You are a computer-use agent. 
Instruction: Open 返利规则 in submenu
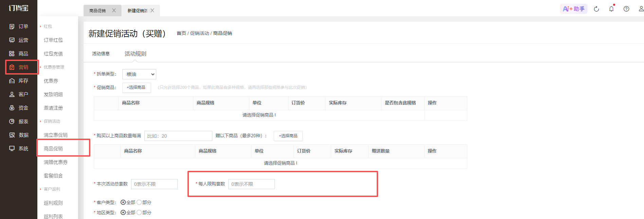53,203
